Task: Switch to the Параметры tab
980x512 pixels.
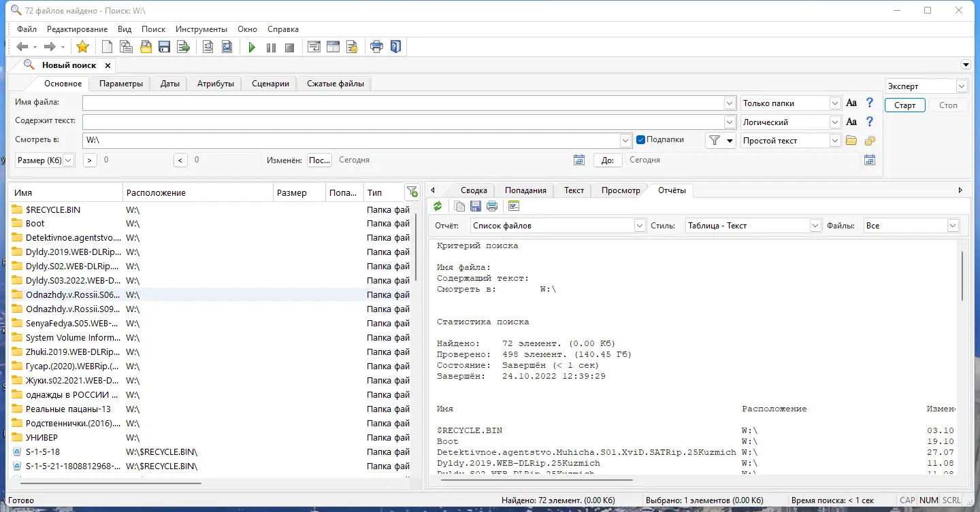Action: (x=121, y=84)
